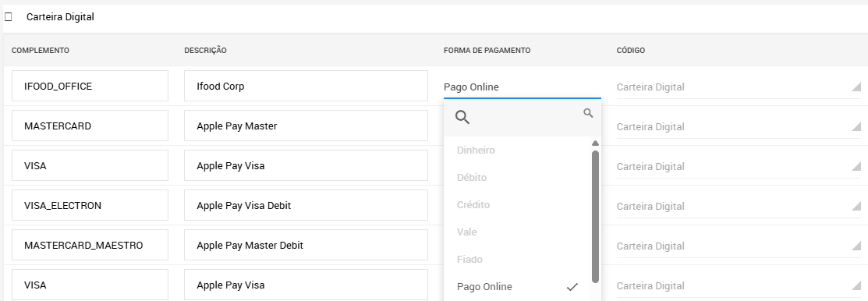Open Código dropdown for Ifood Corp row
The image size is (868, 301).
click(739, 87)
